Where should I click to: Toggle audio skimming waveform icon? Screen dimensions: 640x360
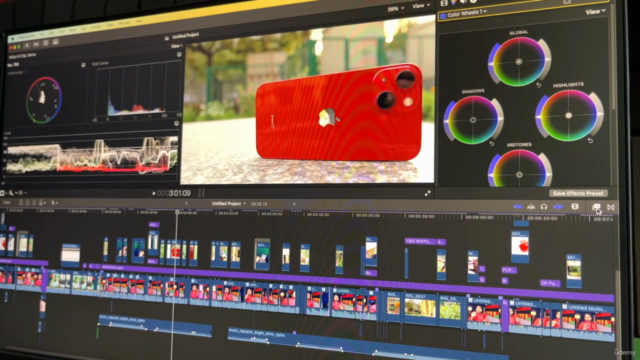click(x=531, y=207)
